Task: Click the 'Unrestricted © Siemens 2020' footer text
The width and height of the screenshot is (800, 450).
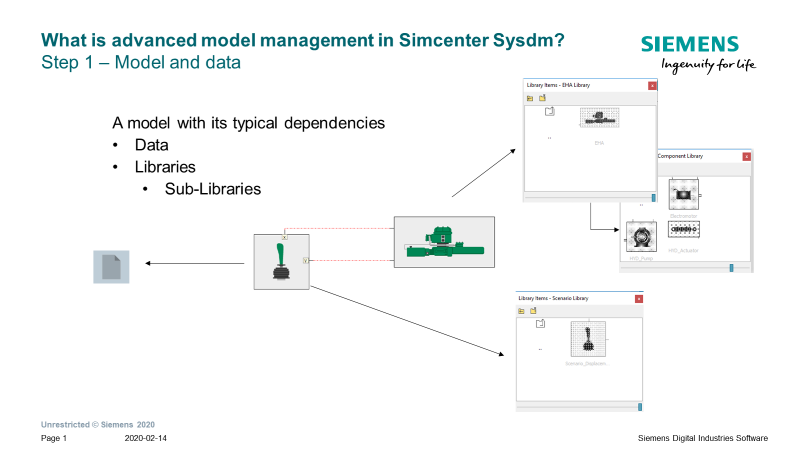Action: pyautogui.click(x=98, y=424)
